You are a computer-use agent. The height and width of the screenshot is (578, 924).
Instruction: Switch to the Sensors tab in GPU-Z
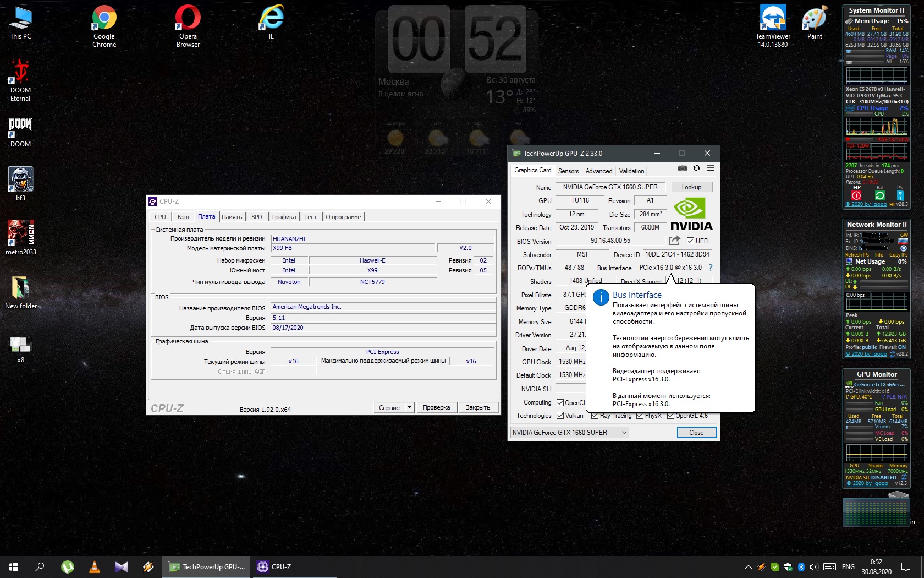(568, 171)
